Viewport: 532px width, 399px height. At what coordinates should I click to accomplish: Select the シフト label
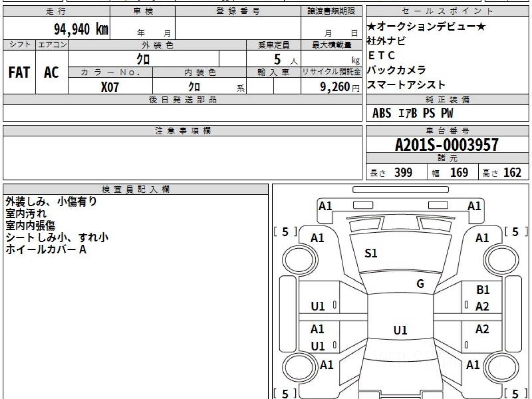pyautogui.click(x=20, y=45)
